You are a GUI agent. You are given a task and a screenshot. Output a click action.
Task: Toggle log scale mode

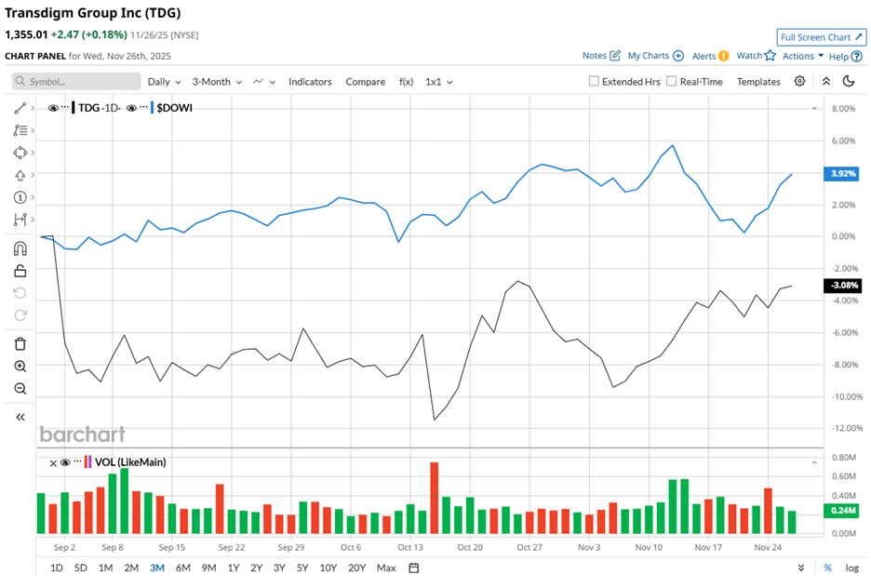point(852,568)
